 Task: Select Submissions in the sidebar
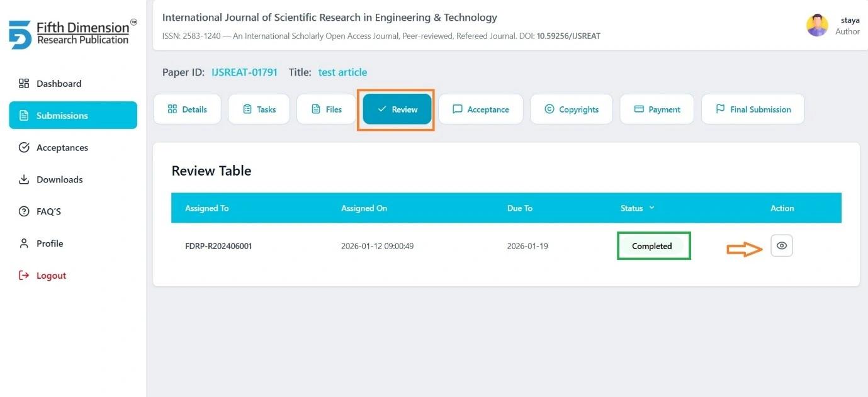coord(73,115)
